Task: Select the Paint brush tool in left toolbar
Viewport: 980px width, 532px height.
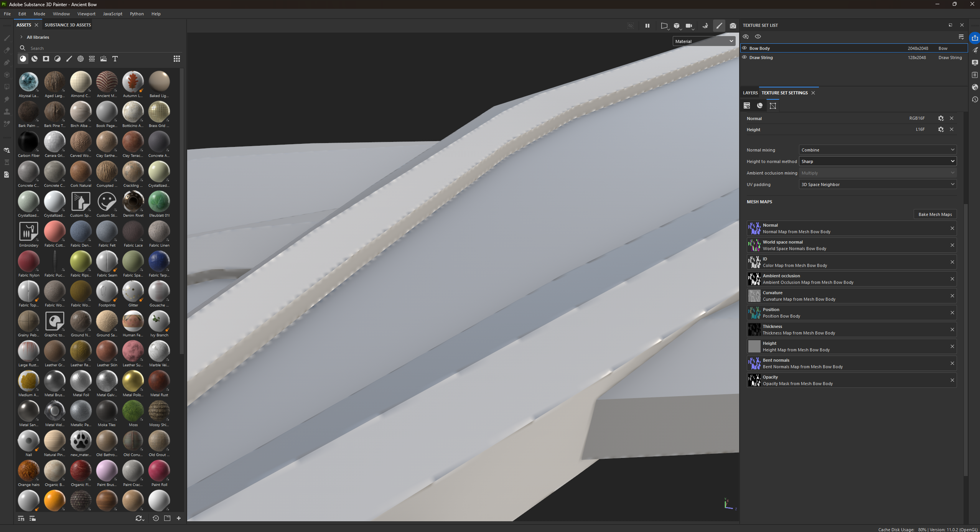Action: pos(7,38)
